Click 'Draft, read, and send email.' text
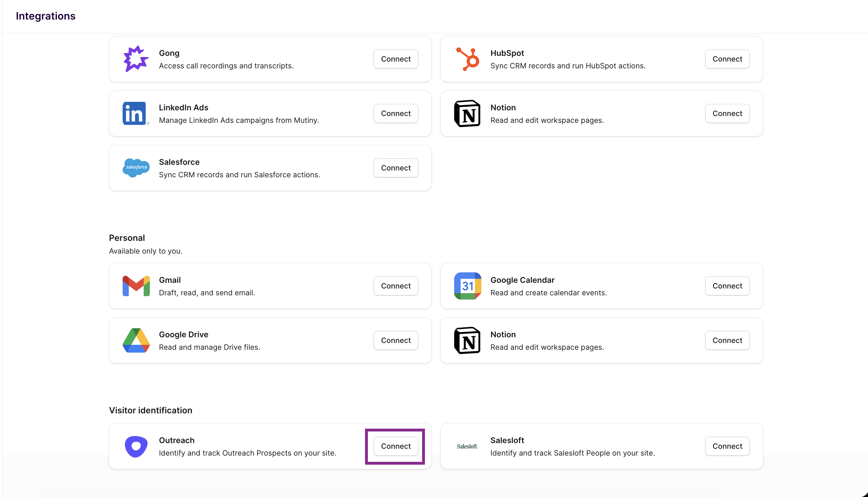The image size is (868, 497). click(207, 292)
